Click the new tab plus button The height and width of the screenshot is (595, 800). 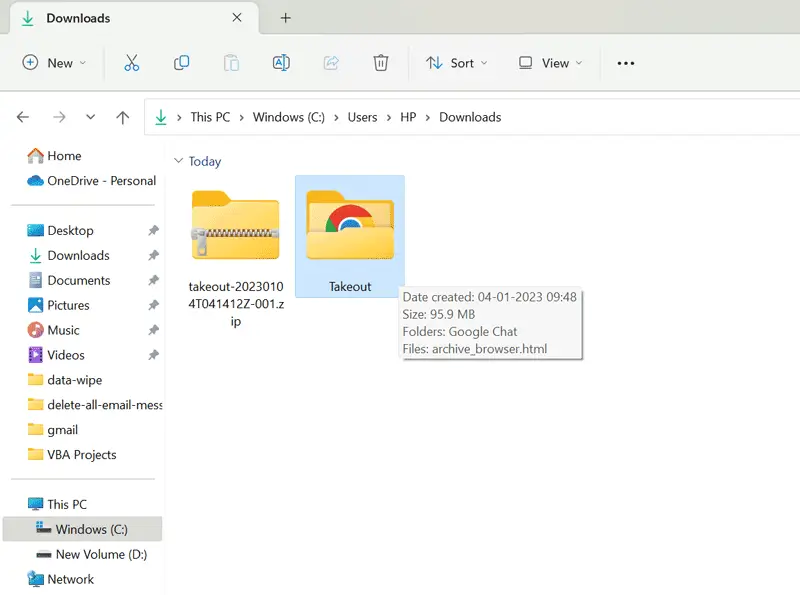pyautogui.click(x=286, y=17)
